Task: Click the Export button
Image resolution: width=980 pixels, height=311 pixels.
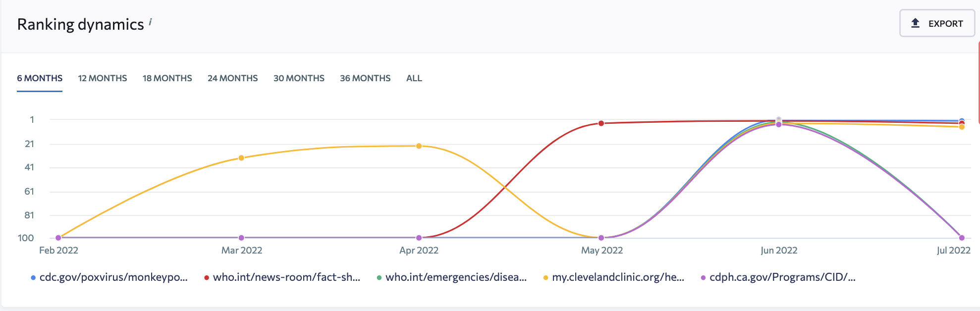Action: (936, 23)
